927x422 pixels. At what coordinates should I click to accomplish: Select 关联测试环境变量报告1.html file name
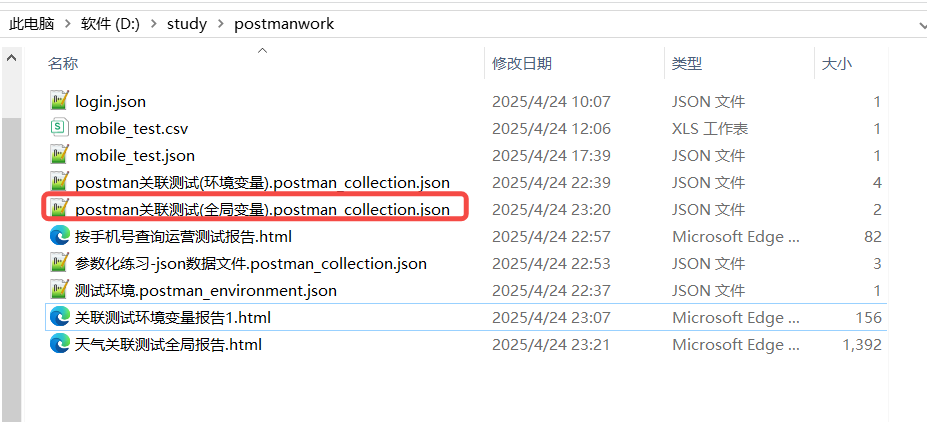pos(173,318)
